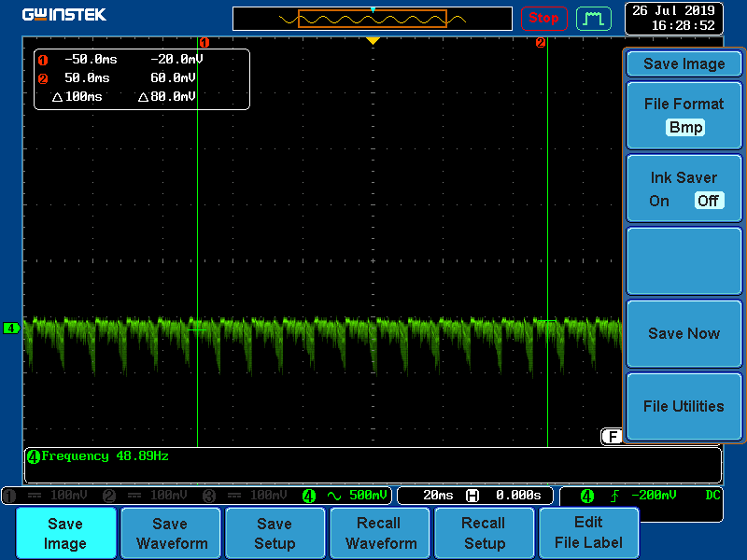The width and height of the screenshot is (747, 560).
Task: Set Ink Saver to On
Action: (659, 201)
